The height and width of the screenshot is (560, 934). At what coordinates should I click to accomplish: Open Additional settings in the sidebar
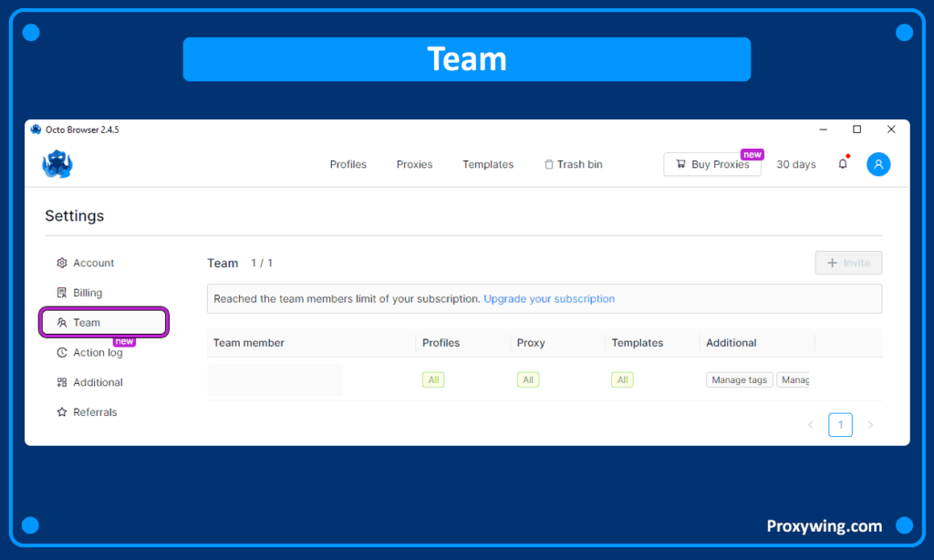[98, 382]
